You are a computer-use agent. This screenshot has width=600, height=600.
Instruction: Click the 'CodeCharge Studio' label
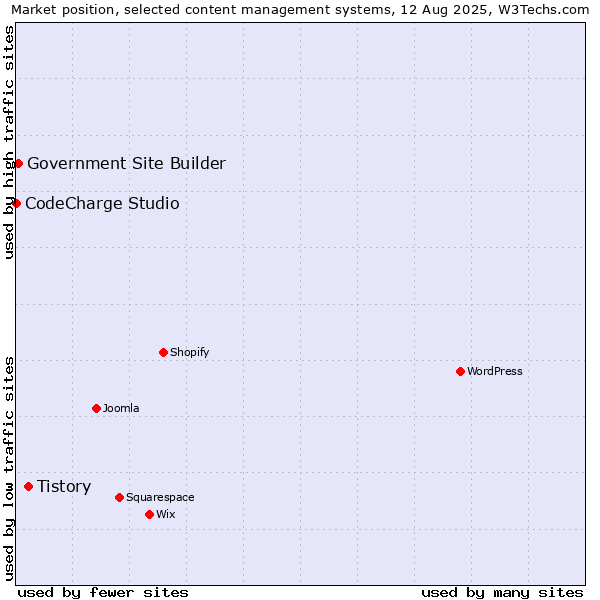(102, 203)
